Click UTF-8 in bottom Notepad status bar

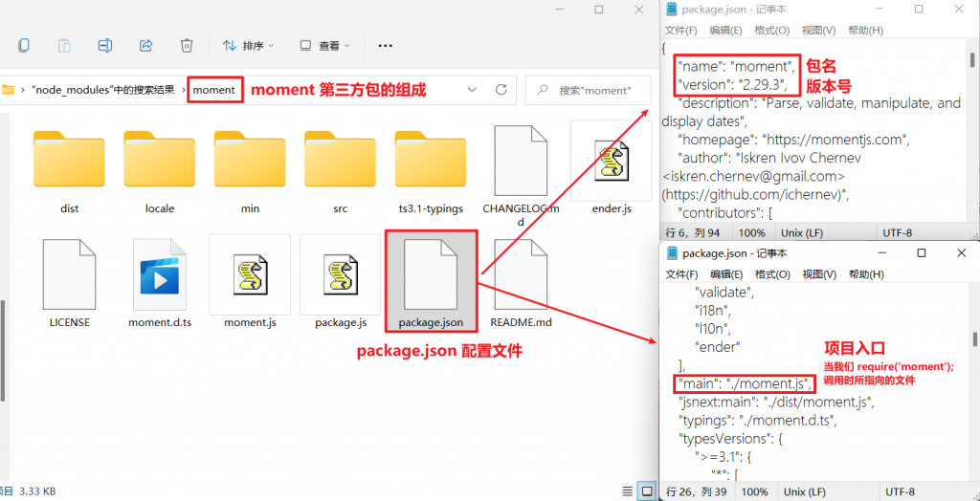(900, 491)
